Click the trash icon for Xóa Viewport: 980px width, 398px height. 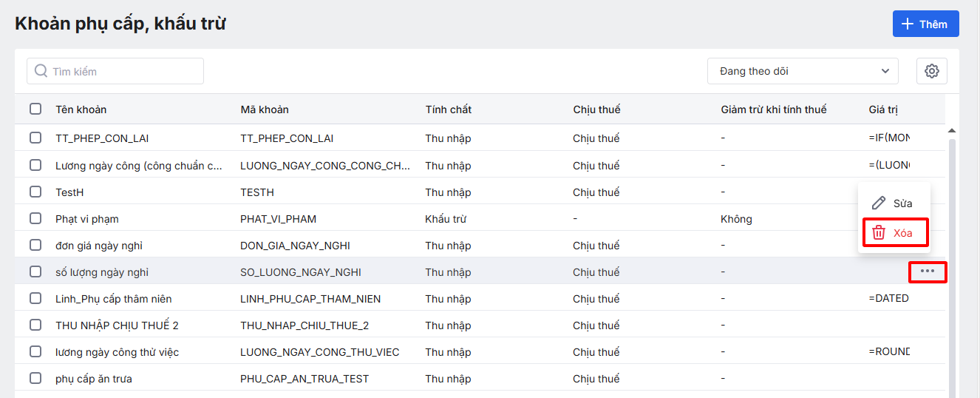pyautogui.click(x=879, y=233)
